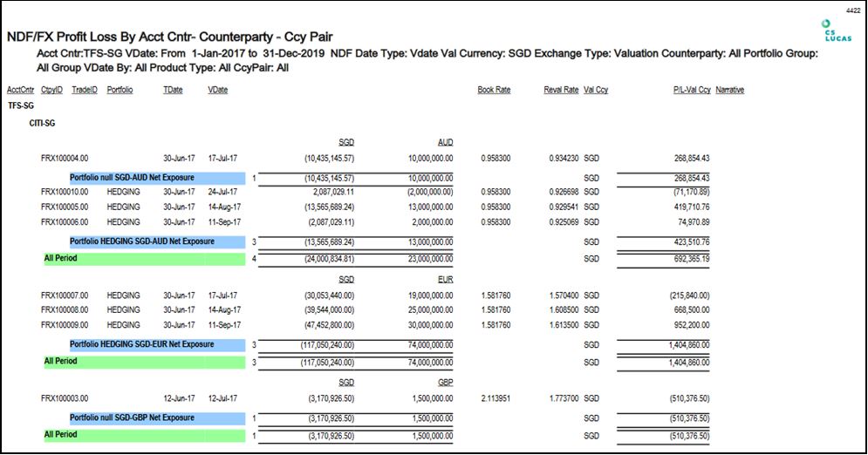
Task: Select Portfolio null SGD-AUD Net Exposure row
Action: pos(144,176)
